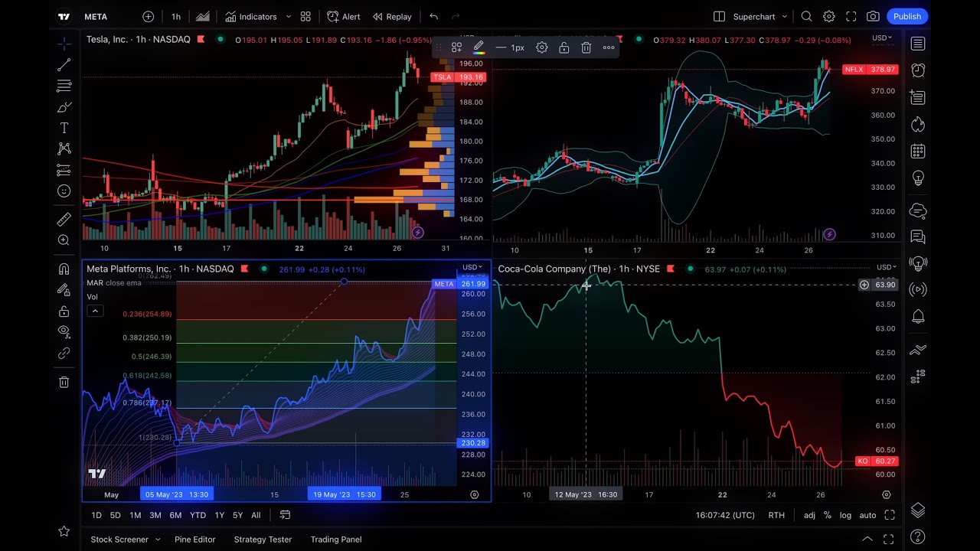
Task: Toggle lock all drawings
Action: point(64,311)
